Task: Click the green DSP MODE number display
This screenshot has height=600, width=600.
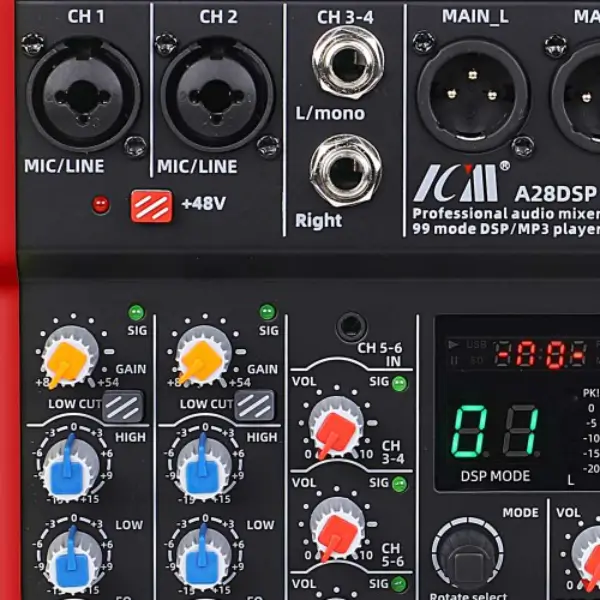Action: [x=495, y=430]
